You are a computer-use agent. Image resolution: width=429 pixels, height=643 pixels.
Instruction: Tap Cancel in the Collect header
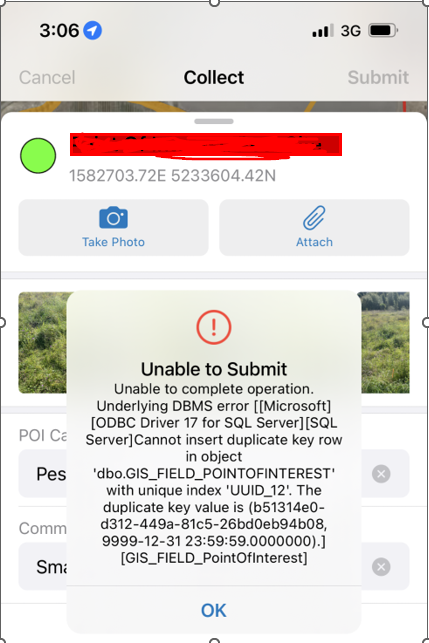click(x=47, y=78)
